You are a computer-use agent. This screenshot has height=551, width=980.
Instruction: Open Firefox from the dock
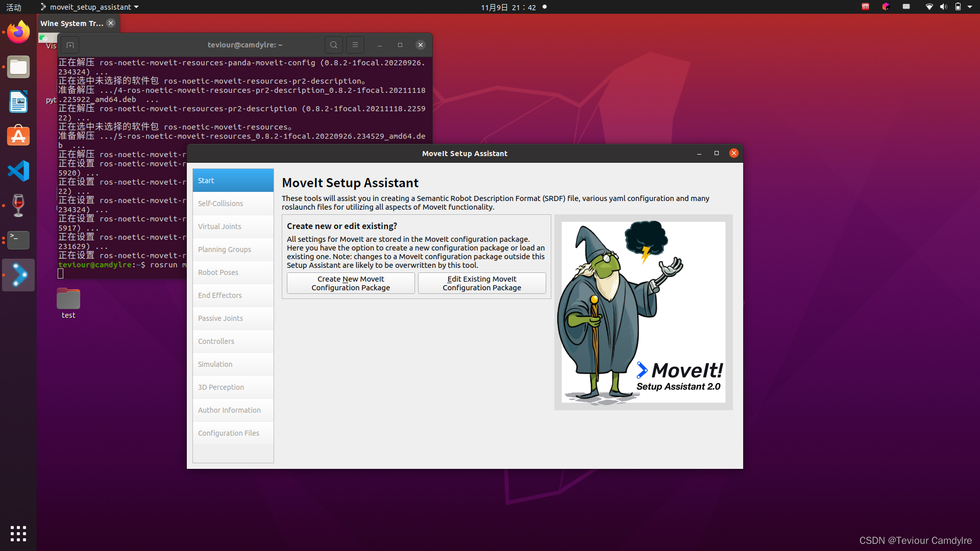18,32
